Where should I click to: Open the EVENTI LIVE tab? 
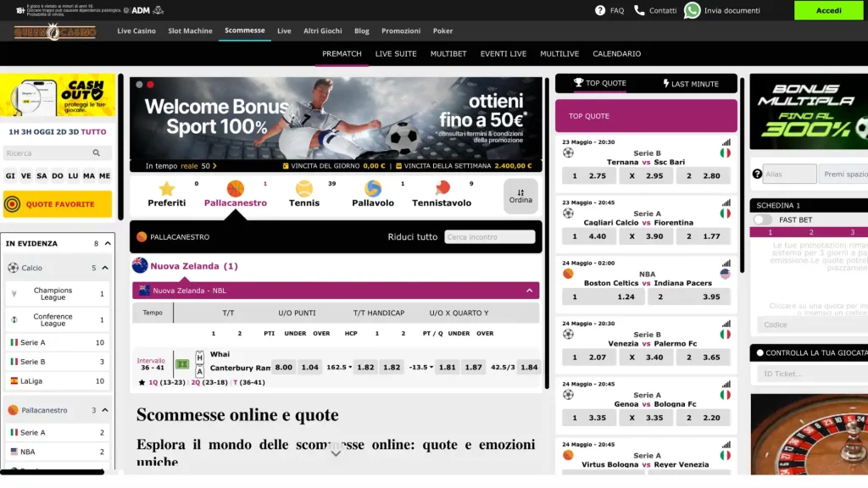pyautogui.click(x=504, y=53)
